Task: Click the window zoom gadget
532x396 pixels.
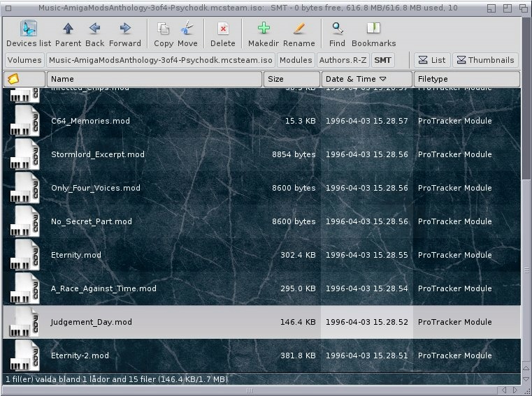Action: [x=508, y=8]
